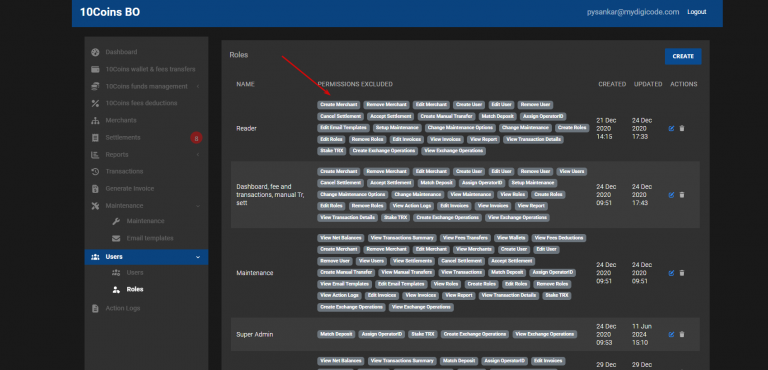Click the Roles page heading

(239, 55)
